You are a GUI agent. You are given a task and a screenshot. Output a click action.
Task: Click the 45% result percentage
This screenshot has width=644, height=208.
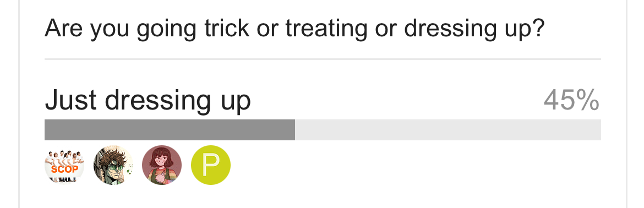(571, 100)
